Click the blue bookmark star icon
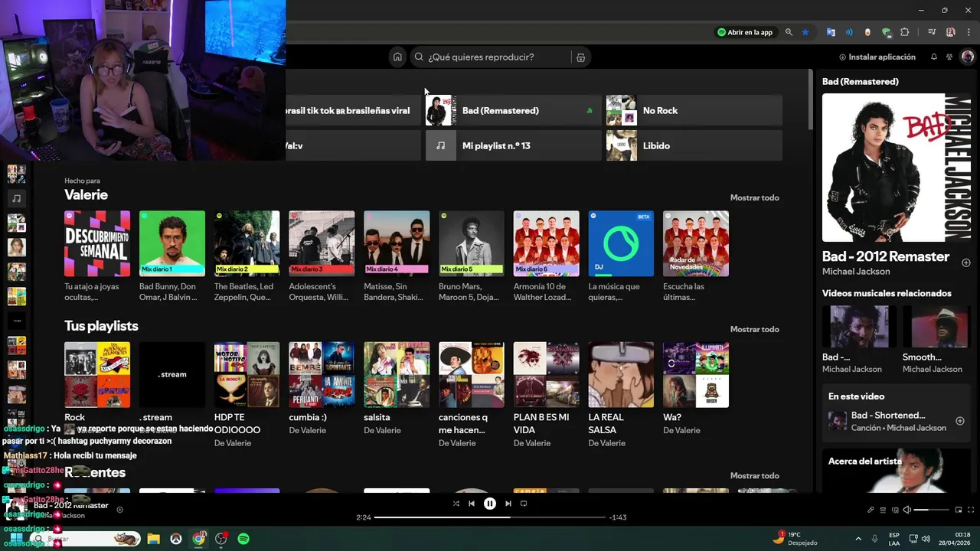 click(x=805, y=32)
